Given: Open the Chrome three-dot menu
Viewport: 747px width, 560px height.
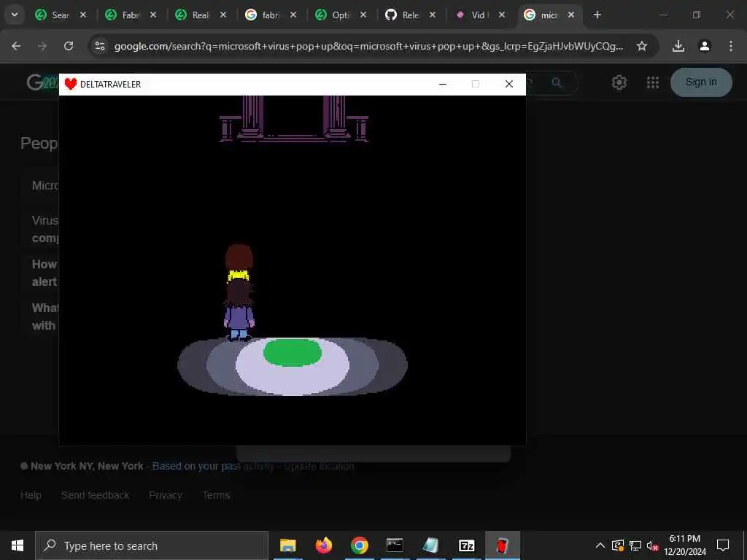Looking at the screenshot, I should pyautogui.click(x=731, y=46).
